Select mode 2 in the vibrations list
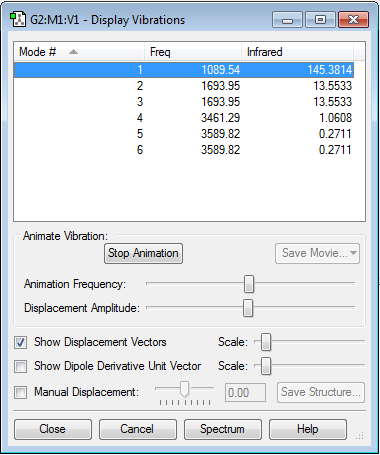 pos(184,86)
